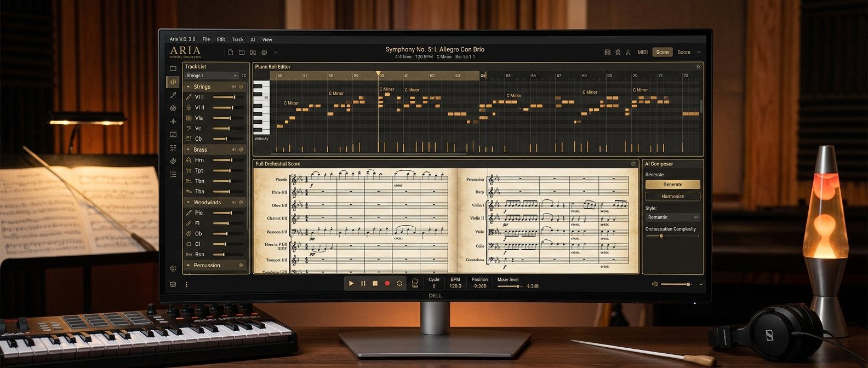Screen dimensions: 868x368
Task: Start recording with the red button
Action: 387,283
